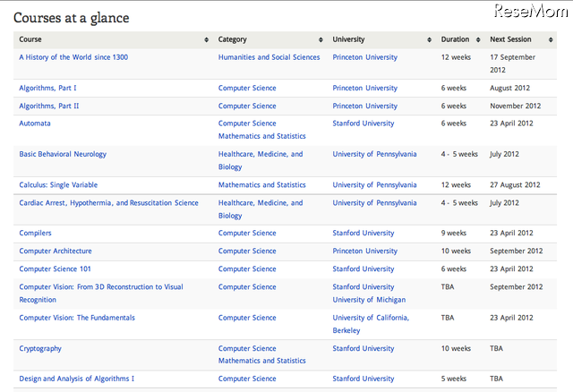Sort table by the Course column arrow
The height and width of the screenshot is (392, 573).
(207, 39)
